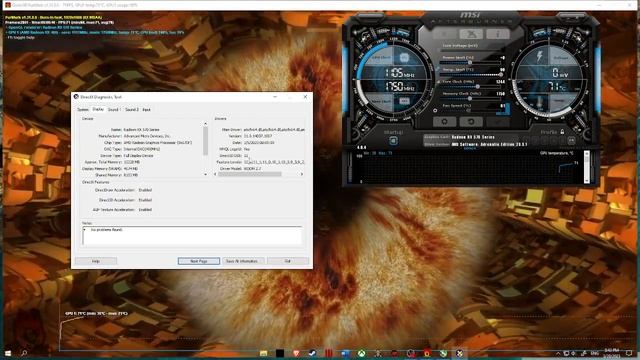Open Xbox app from taskbar
Viewport: 640px width, 360px height.
point(362,353)
